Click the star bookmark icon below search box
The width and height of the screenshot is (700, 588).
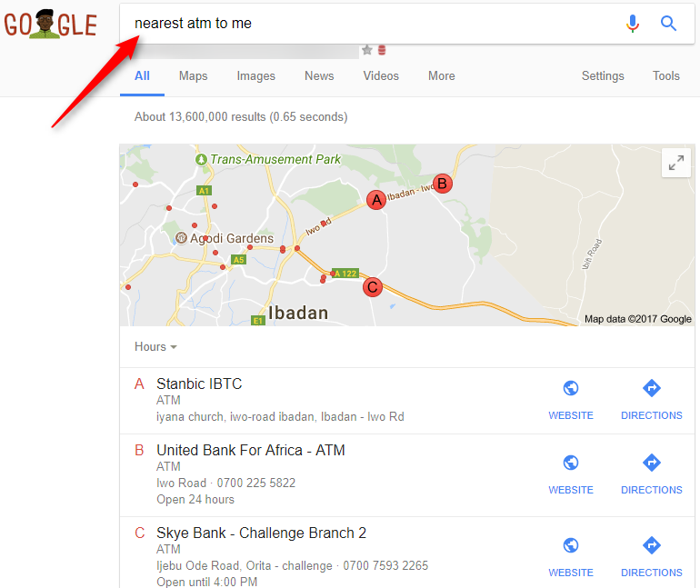[x=367, y=50]
